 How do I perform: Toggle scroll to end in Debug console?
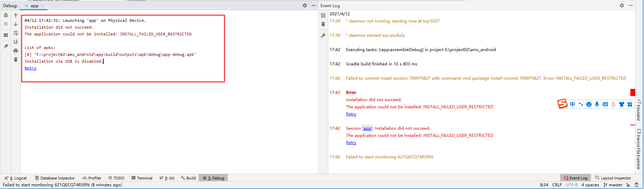click(16, 42)
